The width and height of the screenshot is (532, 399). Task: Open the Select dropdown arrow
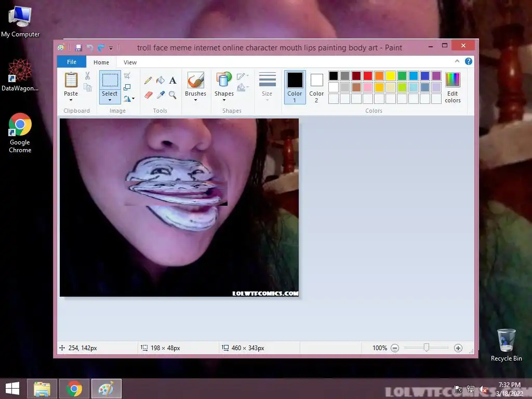point(110,100)
